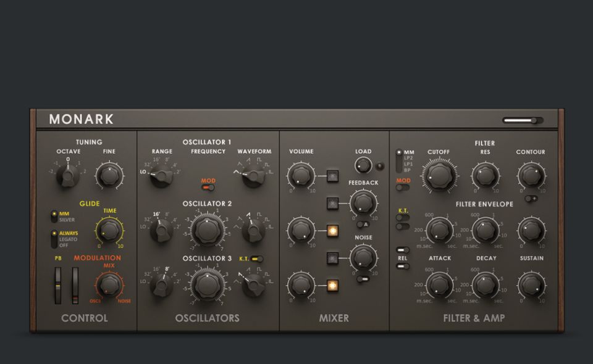Click the slider in the top-right header
The image size is (593, 364).
[x=522, y=120]
